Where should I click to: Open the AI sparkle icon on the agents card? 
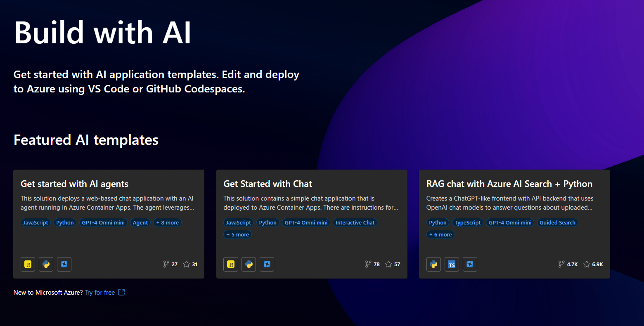(64, 264)
